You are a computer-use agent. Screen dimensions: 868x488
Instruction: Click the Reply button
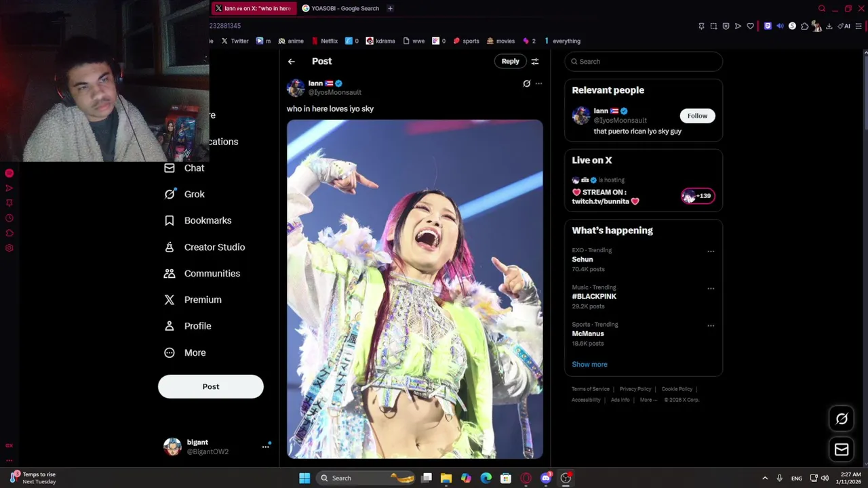click(x=510, y=62)
